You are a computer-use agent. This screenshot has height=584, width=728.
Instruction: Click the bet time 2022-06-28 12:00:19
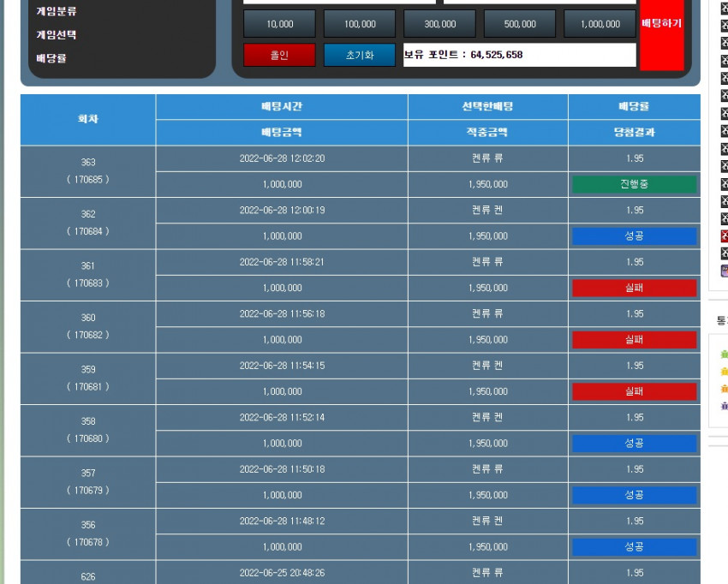click(282, 211)
